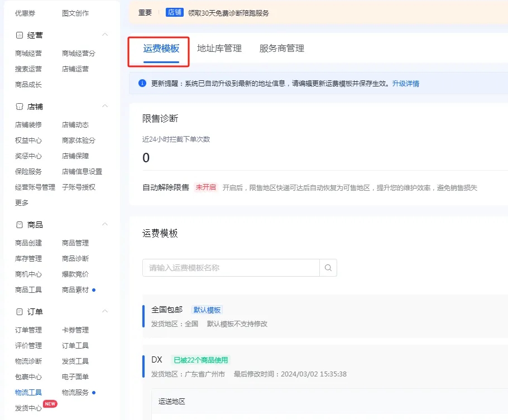Open 商品管理 menu item
Viewport: 508px width, 420px height.
tap(75, 243)
